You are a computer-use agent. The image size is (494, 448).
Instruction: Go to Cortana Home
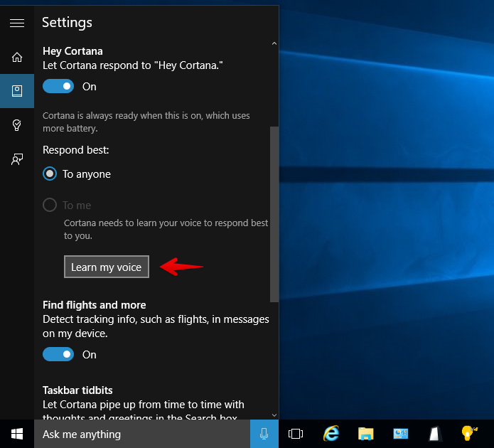pyautogui.click(x=17, y=57)
